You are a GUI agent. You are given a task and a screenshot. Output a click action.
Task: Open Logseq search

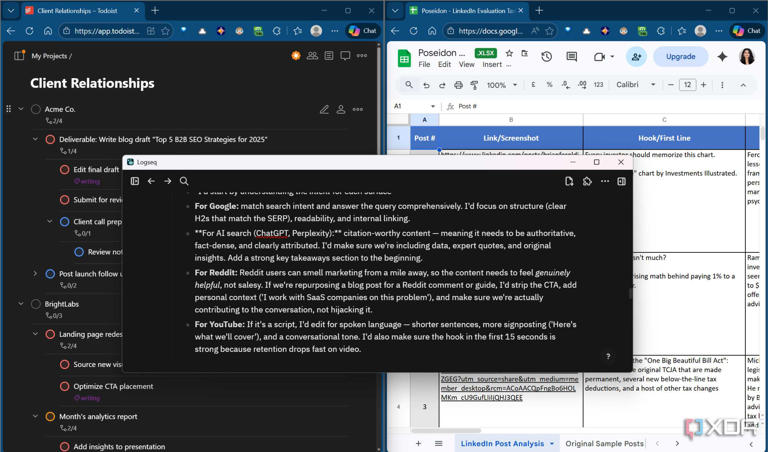pyautogui.click(x=184, y=181)
